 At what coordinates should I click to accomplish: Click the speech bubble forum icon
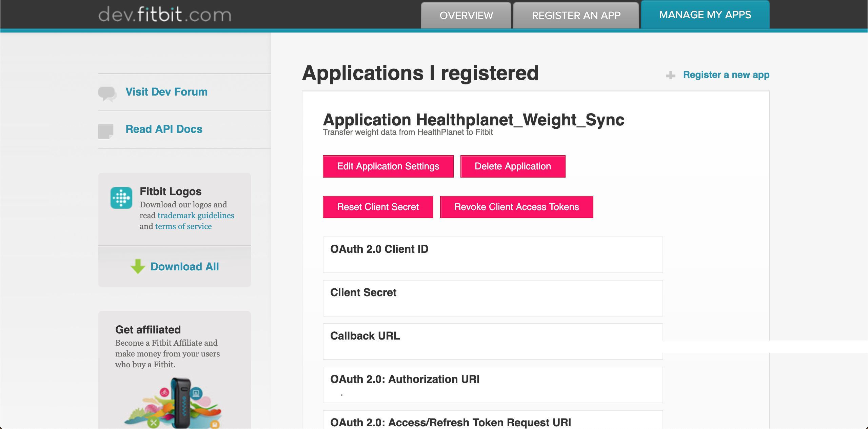coord(107,94)
